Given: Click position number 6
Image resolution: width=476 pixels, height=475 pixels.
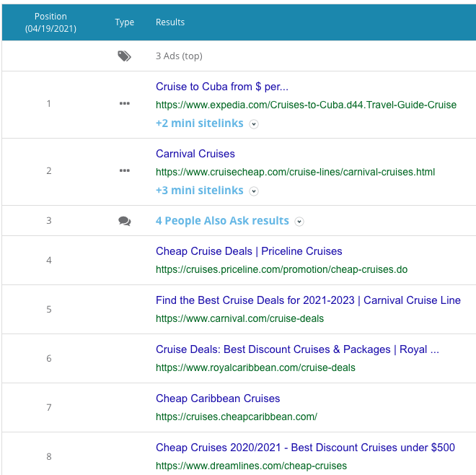Looking at the screenshot, I should (49, 359).
